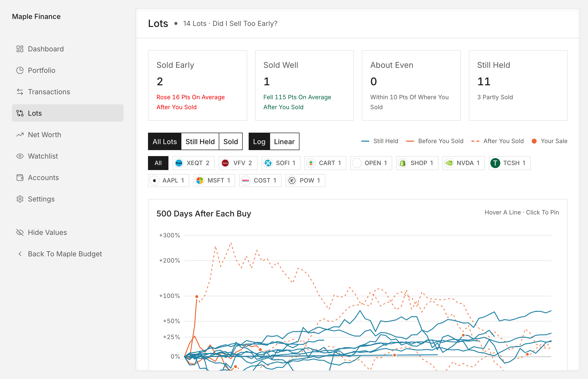The width and height of the screenshot is (588, 379).
Task: Click the Watchlist eye icon
Action: click(20, 156)
